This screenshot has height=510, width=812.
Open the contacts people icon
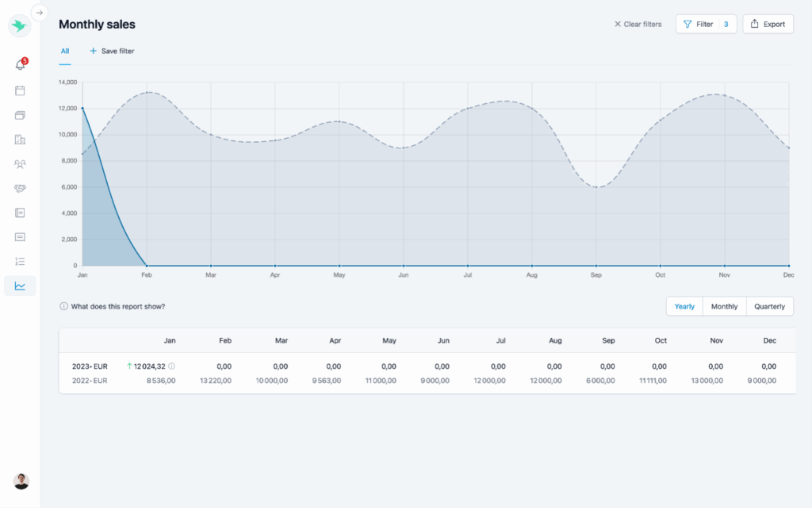click(20, 164)
